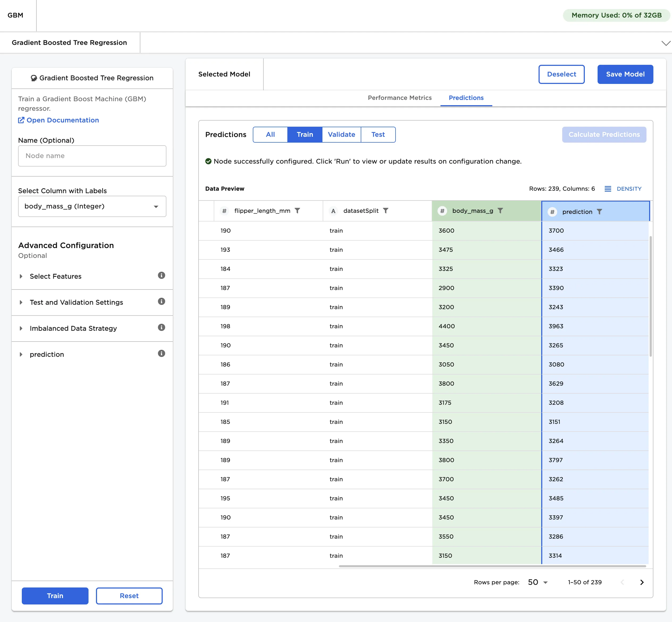Switch predictions to Validate split

click(341, 134)
